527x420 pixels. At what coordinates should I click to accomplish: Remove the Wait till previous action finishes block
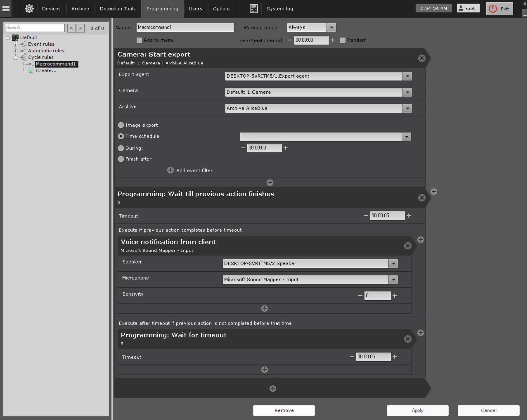click(422, 198)
